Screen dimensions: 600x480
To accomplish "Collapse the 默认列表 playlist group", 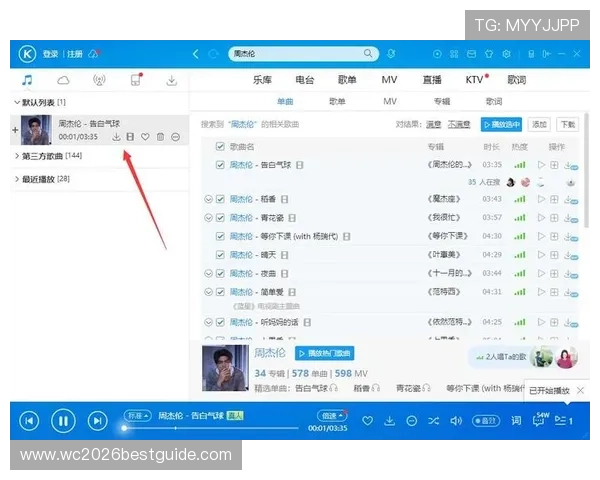I will coord(17,102).
